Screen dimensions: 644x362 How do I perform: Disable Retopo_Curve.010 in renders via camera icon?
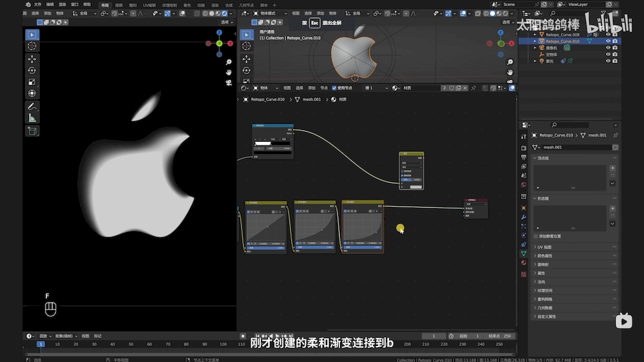pyautogui.click(x=615, y=41)
